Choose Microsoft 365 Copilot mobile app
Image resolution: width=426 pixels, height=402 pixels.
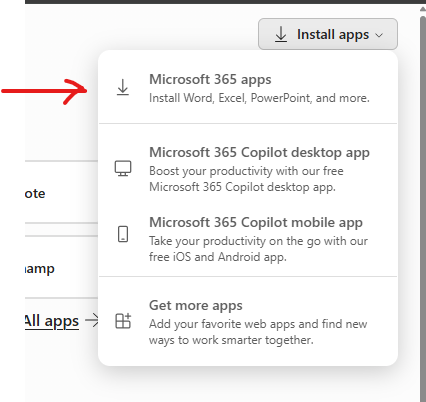point(248,239)
